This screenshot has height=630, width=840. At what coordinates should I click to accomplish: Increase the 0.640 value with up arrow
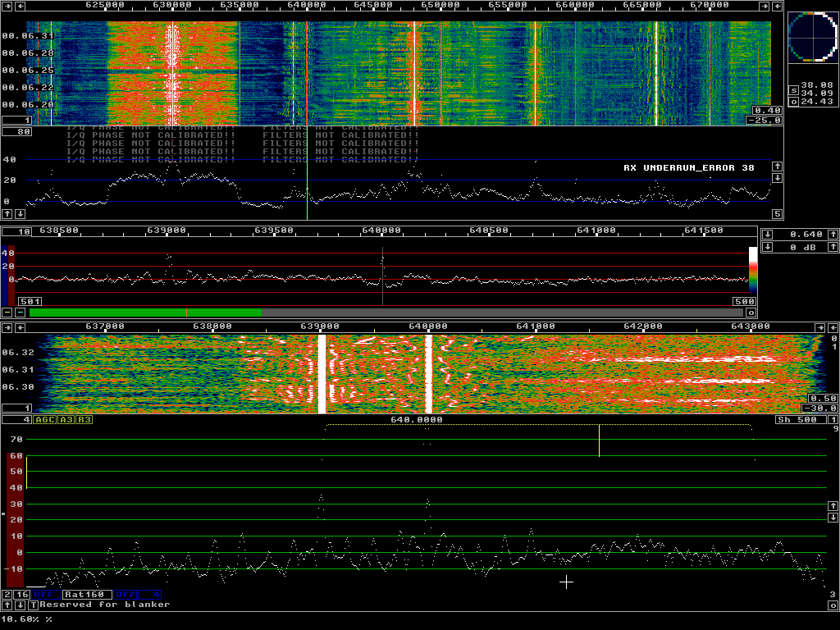[833, 235]
